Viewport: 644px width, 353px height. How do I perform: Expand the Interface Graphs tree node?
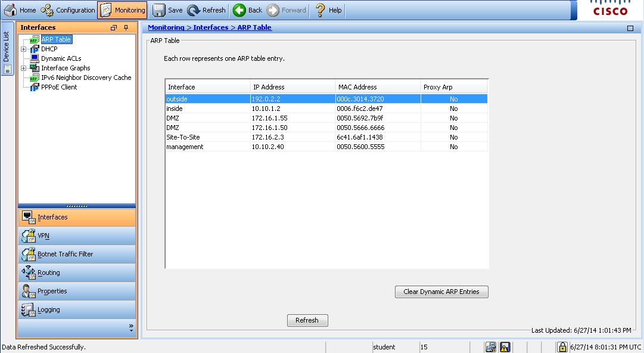(23, 69)
